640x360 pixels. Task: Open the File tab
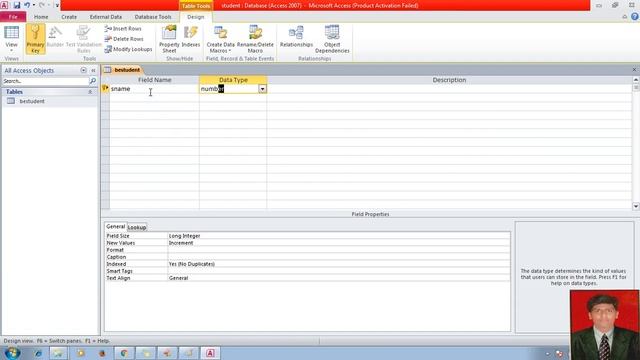tap(13, 17)
